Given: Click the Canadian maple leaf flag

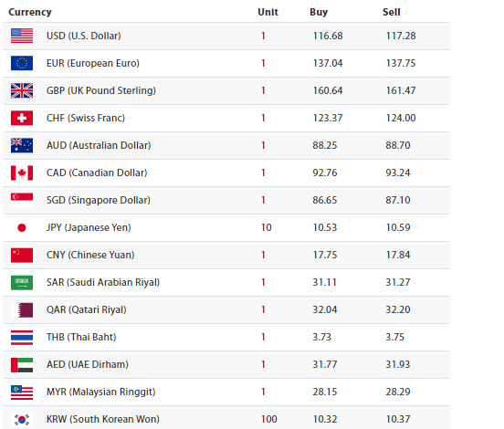Looking at the screenshot, I should click(x=22, y=173).
